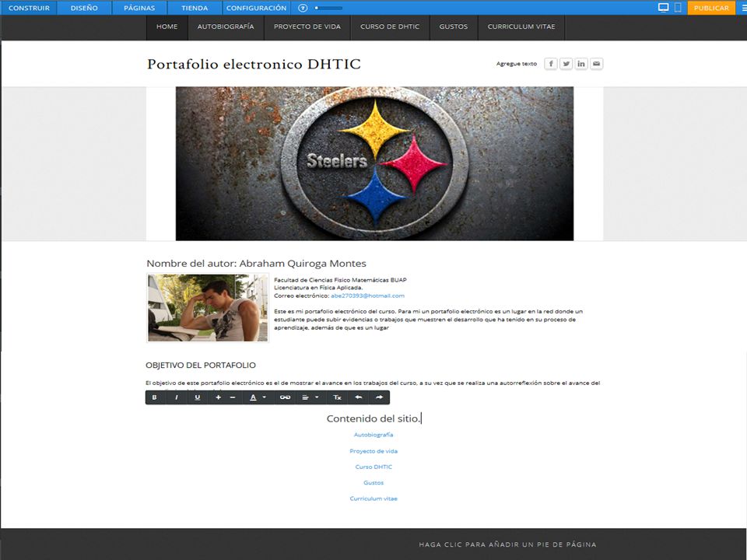This screenshot has width=747, height=560.
Task: Increase font size with plus icon
Action: (x=218, y=397)
